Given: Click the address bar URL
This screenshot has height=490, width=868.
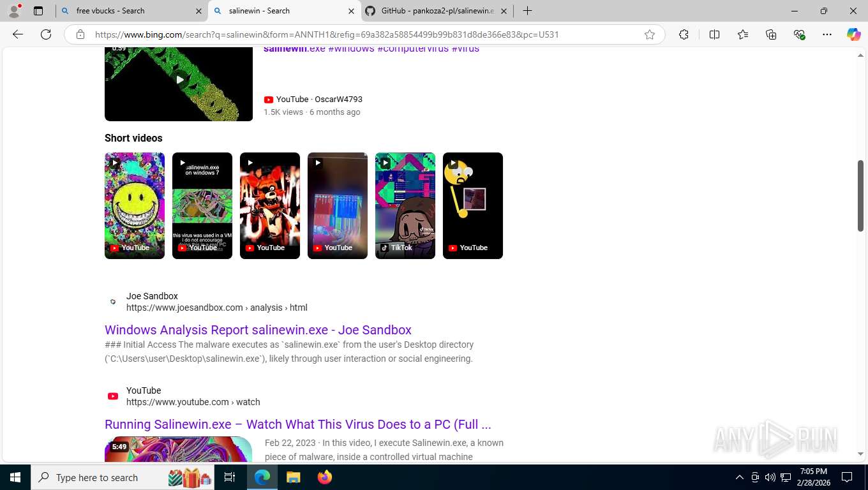Looking at the screenshot, I should pyautogui.click(x=327, y=34).
